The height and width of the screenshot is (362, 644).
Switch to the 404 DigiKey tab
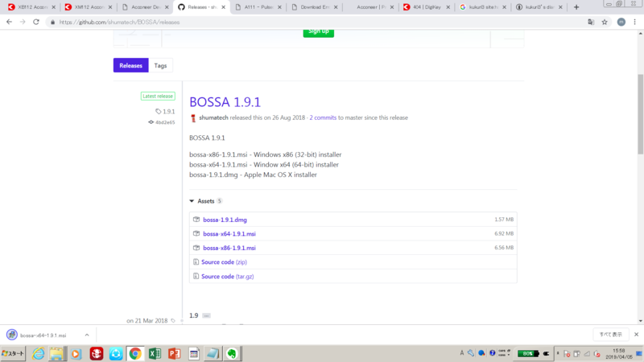pos(427,7)
